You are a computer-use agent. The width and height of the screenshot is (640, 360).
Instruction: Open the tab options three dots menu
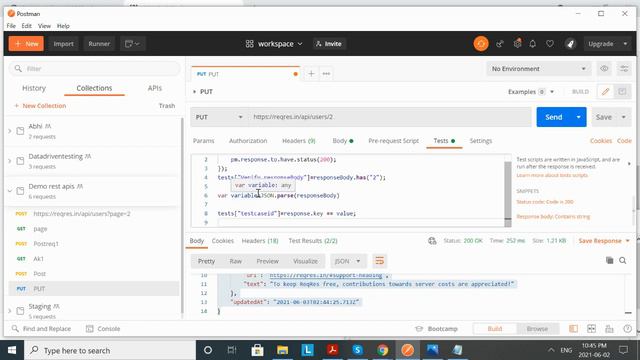click(326, 73)
